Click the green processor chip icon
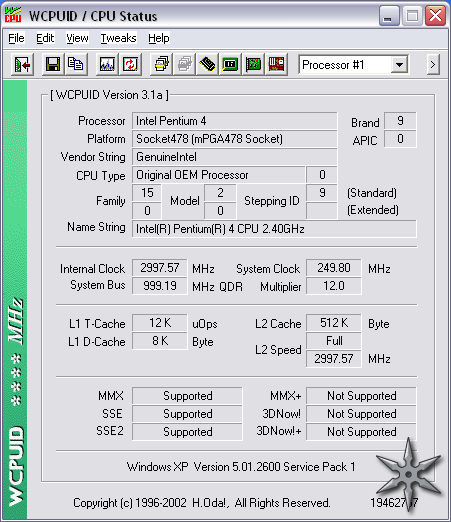Screen dimensions: 451x522 click(x=230, y=64)
